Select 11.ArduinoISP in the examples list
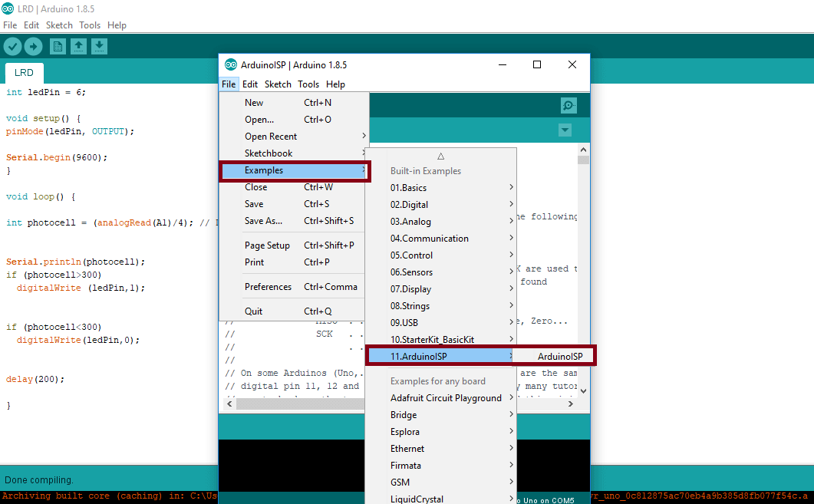Image resolution: width=814 pixels, height=504 pixels. point(440,357)
